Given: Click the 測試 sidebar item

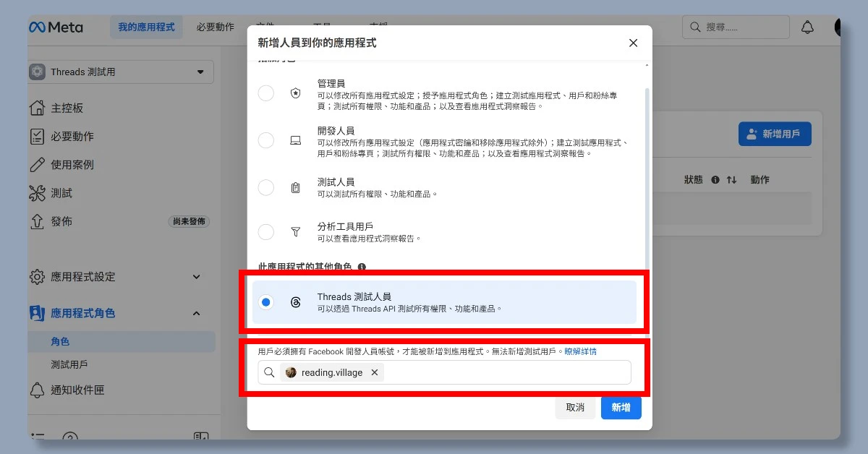Looking at the screenshot, I should click(61, 193).
